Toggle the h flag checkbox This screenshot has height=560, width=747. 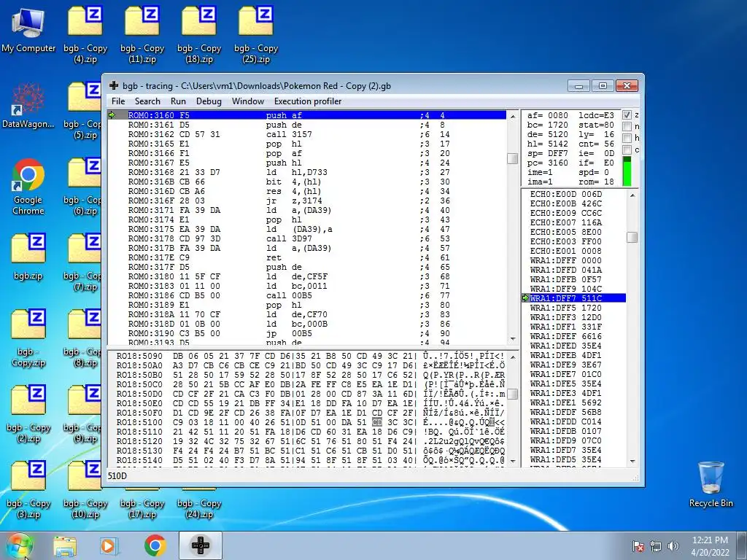point(627,138)
